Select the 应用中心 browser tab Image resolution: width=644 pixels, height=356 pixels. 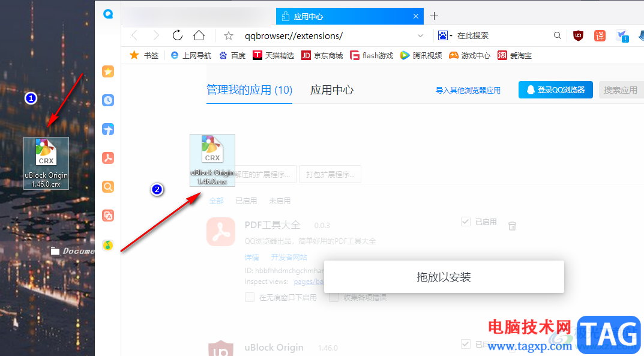click(350, 16)
